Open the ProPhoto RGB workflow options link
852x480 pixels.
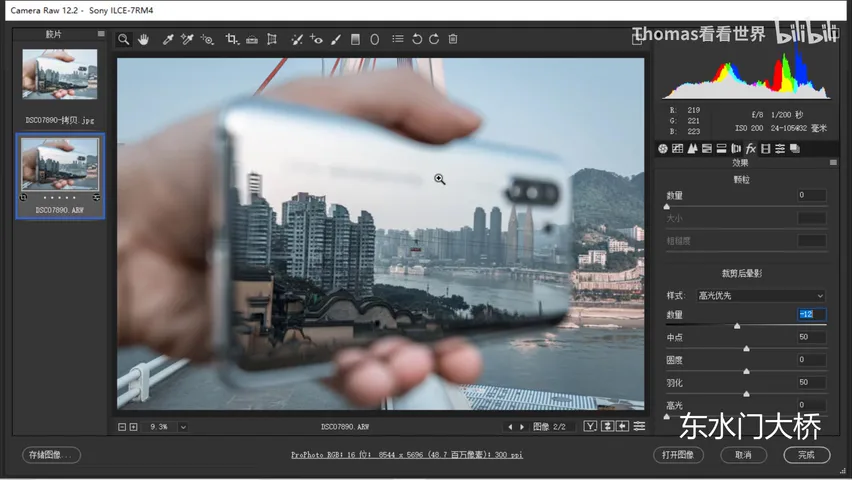click(406, 455)
